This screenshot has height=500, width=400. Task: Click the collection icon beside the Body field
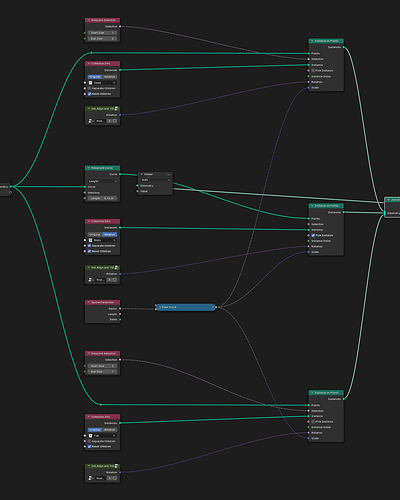90,240
